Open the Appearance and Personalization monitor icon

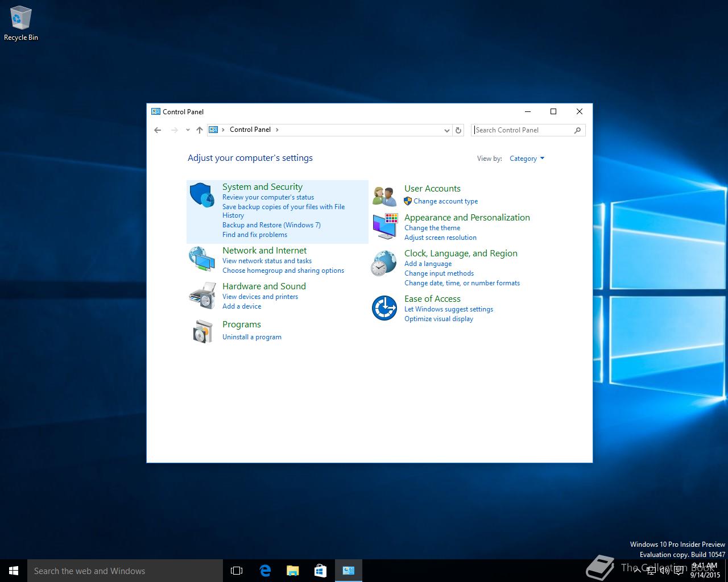coord(385,226)
